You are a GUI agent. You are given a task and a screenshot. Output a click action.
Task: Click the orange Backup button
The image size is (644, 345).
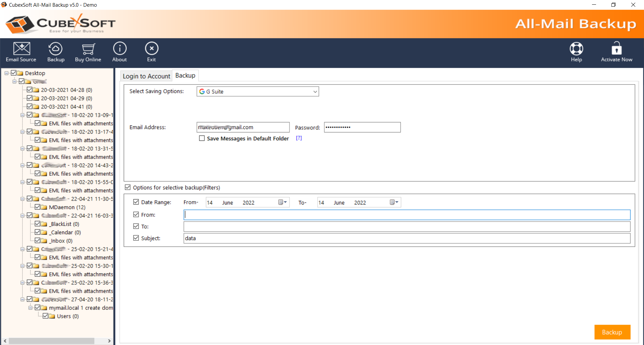click(x=612, y=332)
